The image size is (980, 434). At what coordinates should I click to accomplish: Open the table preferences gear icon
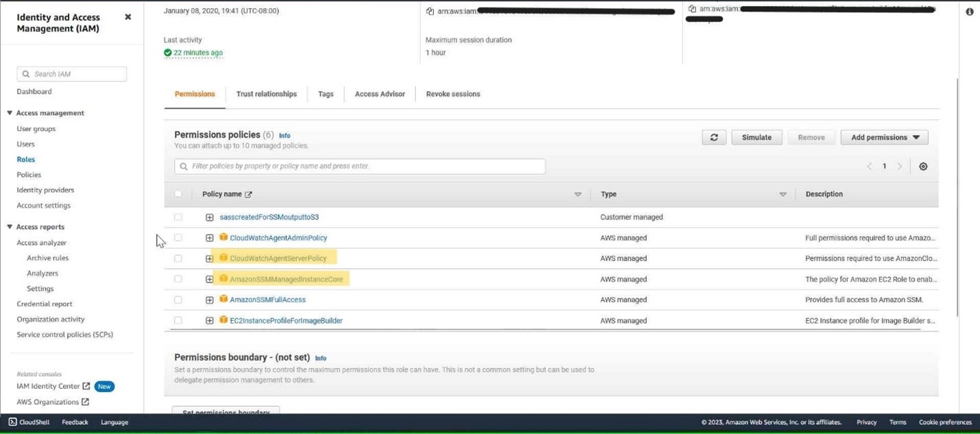click(923, 167)
